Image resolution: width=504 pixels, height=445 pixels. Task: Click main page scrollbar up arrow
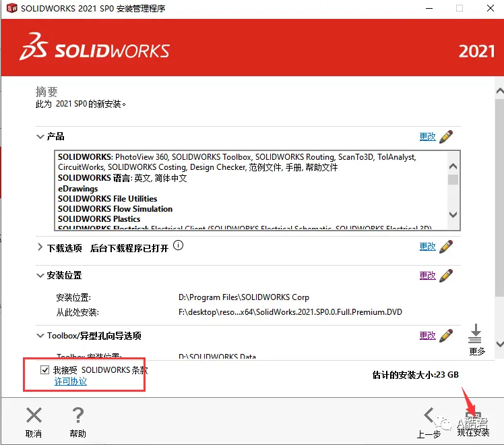pos(499,91)
